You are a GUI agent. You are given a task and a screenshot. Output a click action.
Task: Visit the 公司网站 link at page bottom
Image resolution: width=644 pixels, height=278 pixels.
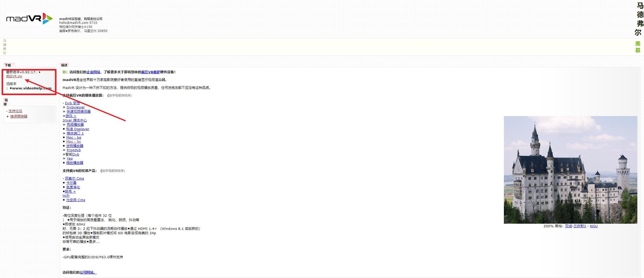pyautogui.click(x=88, y=273)
